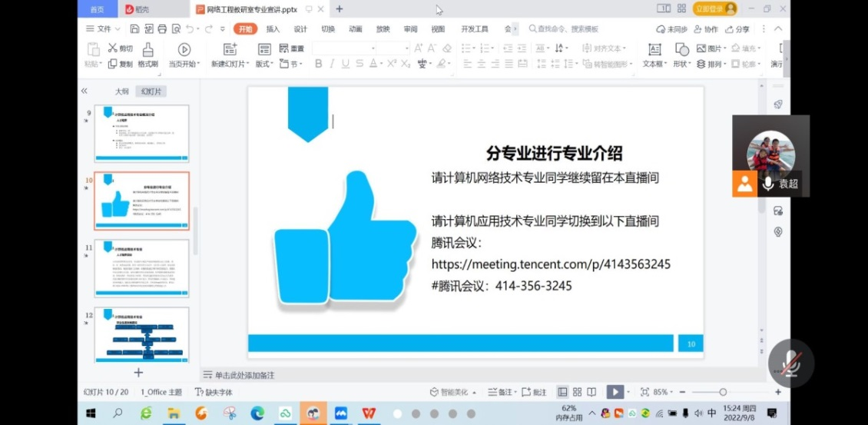Click the play slideshow button in status bar

tap(614, 392)
